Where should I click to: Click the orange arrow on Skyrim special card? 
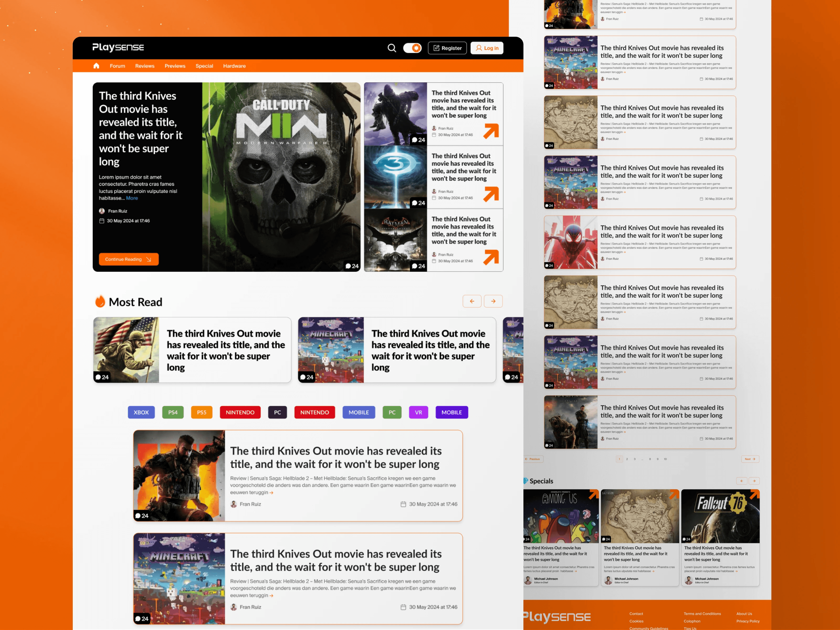(x=674, y=495)
